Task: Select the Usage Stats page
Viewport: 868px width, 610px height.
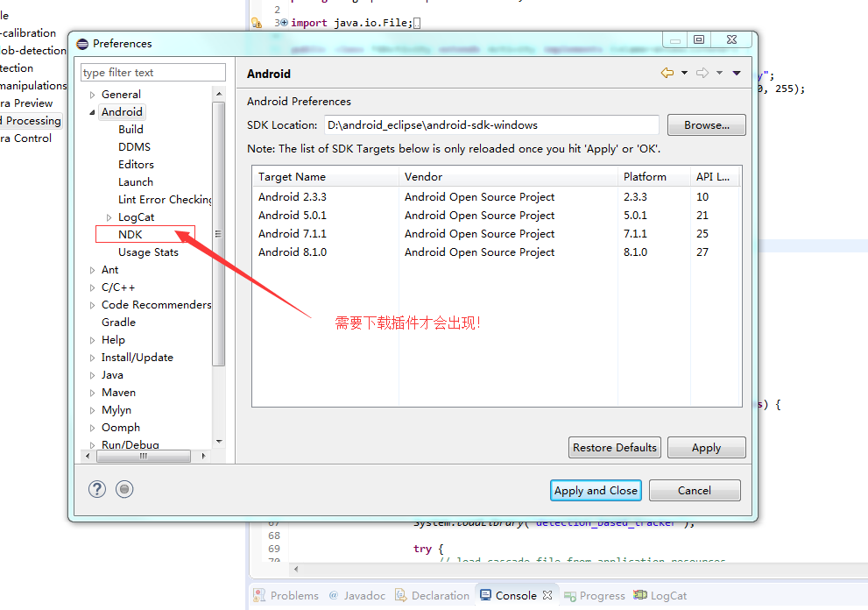Action: pyautogui.click(x=148, y=252)
